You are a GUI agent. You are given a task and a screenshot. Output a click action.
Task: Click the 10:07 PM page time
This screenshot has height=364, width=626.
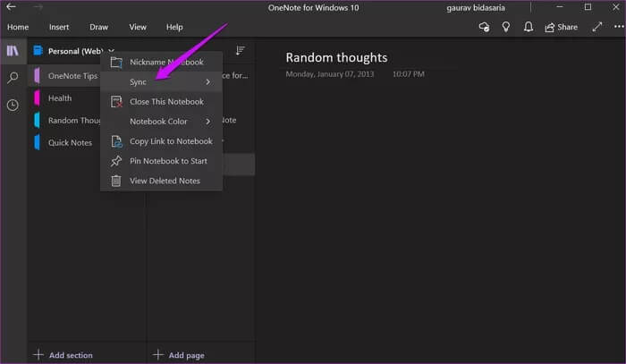[x=408, y=74]
